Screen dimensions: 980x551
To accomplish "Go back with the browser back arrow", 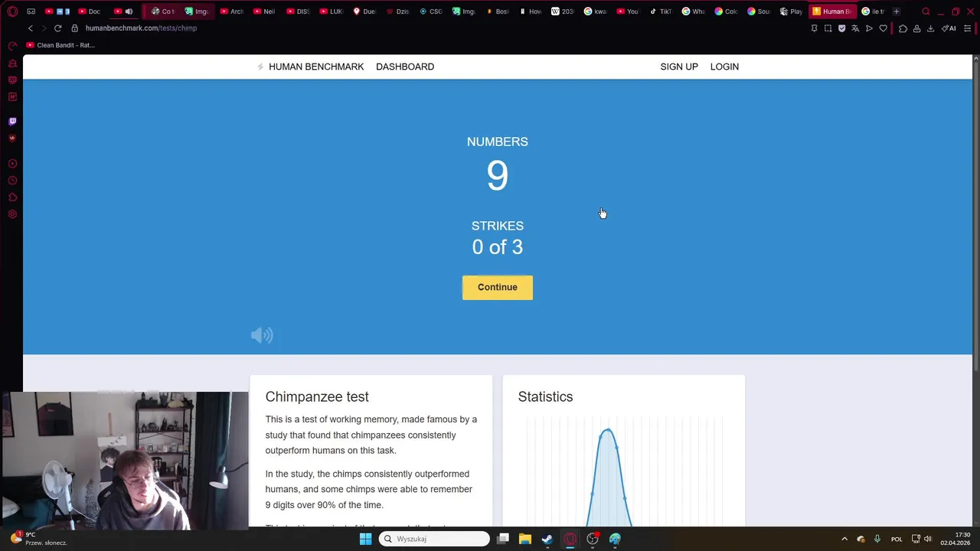I will [31, 28].
